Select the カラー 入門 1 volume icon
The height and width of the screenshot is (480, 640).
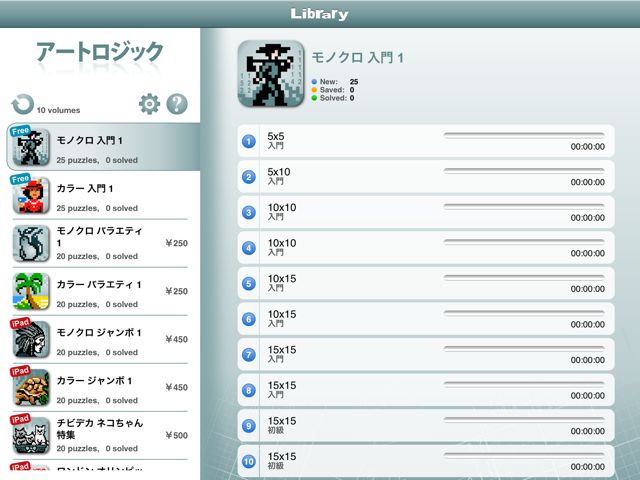click(x=31, y=195)
